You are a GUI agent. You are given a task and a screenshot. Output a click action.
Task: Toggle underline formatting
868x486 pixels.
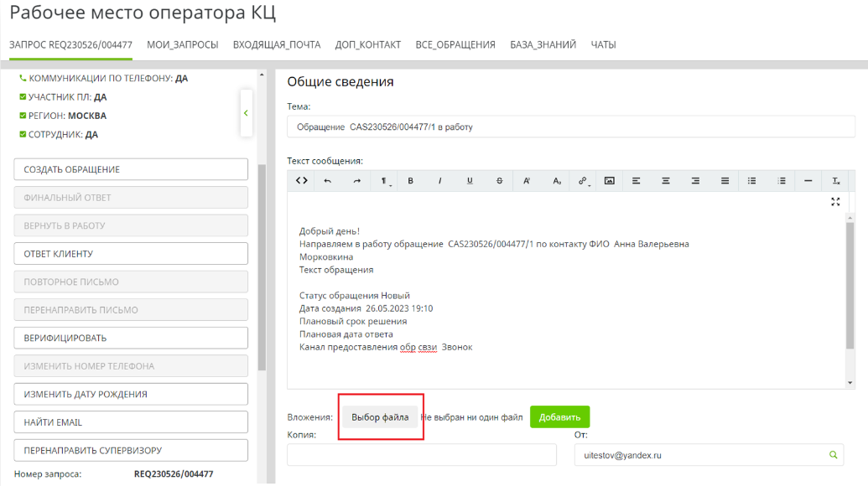pyautogui.click(x=469, y=181)
